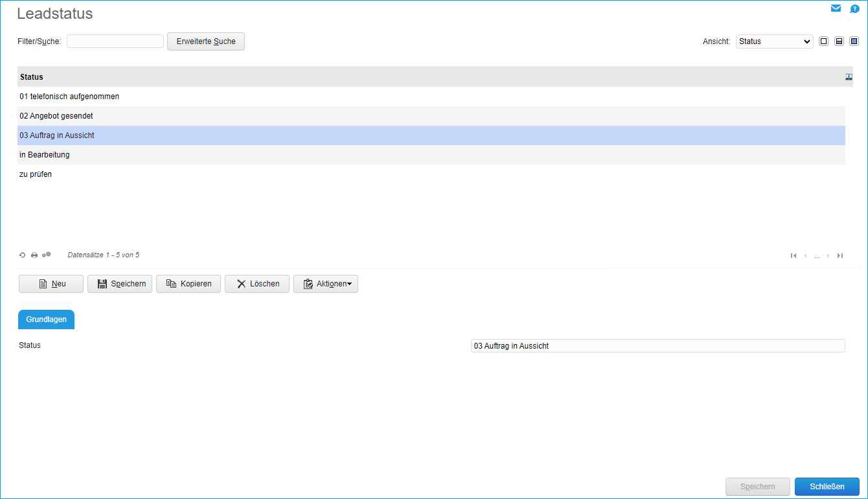Print the status list using printer icon
This screenshot has height=499, width=868.
[x=34, y=255]
